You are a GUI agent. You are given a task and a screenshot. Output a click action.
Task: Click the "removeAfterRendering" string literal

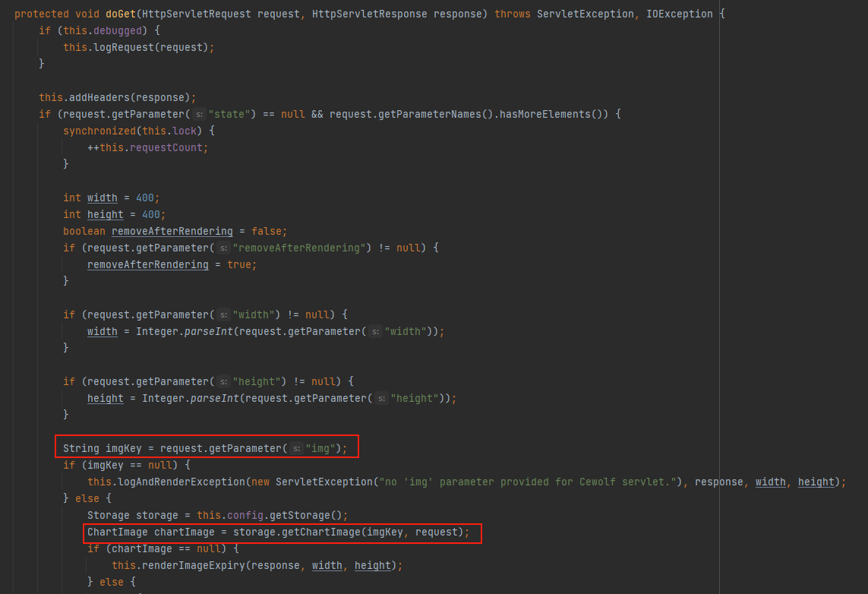[299, 248]
